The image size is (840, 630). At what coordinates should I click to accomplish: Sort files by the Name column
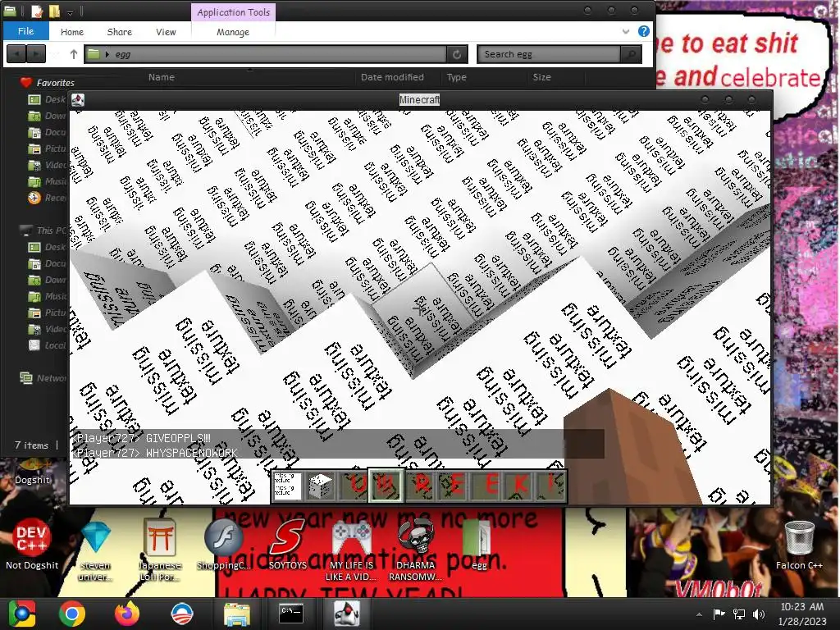162,77
